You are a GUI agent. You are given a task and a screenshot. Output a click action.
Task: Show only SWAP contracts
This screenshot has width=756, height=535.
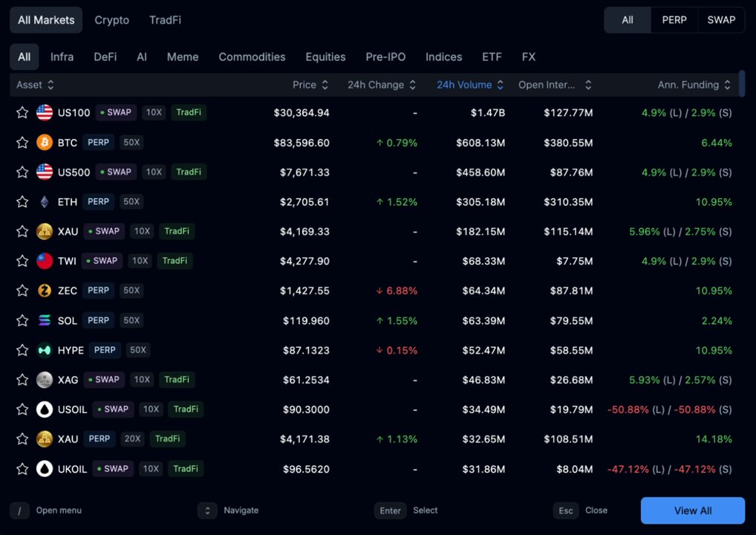point(721,20)
